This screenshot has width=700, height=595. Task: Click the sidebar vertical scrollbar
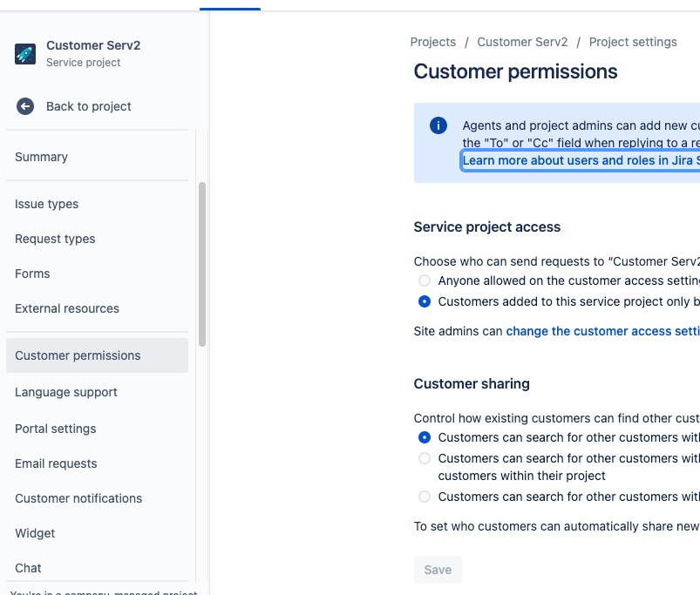(202, 264)
